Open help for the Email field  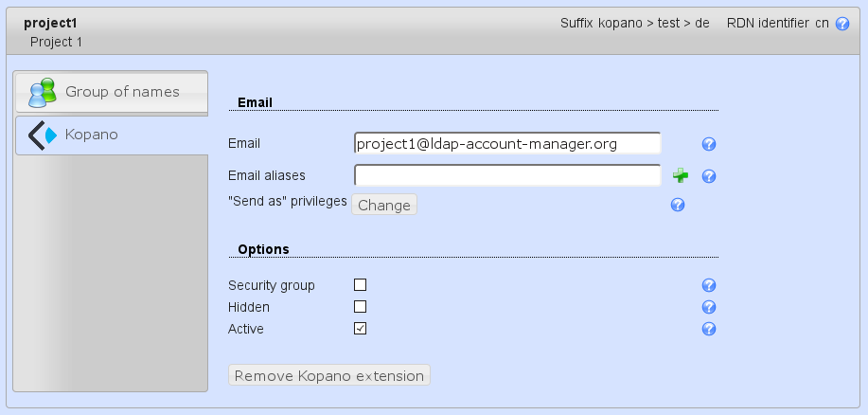point(708,144)
